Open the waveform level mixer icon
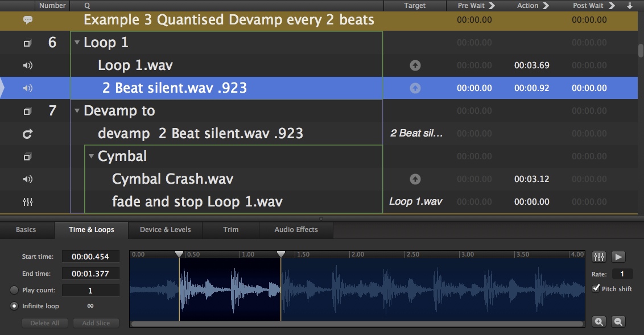The height and width of the screenshot is (335, 644). click(599, 257)
